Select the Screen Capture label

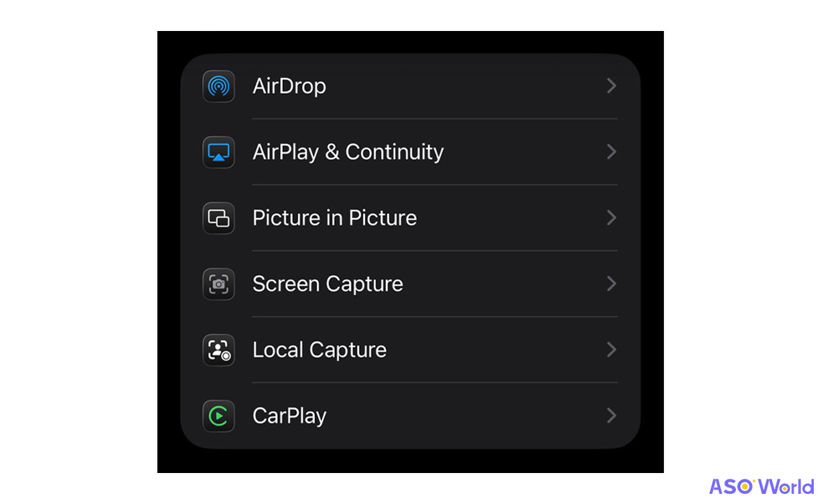(x=328, y=284)
